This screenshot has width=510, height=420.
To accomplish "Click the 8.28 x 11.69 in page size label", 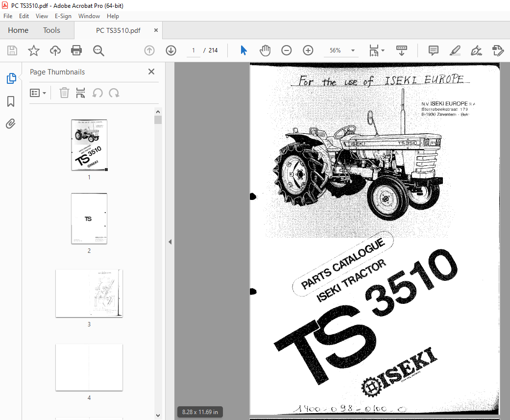I will click(200, 412).
